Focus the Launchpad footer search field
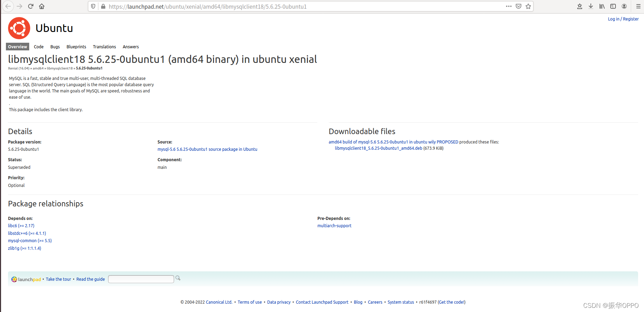The image size is (644, 312). (141, 279)
